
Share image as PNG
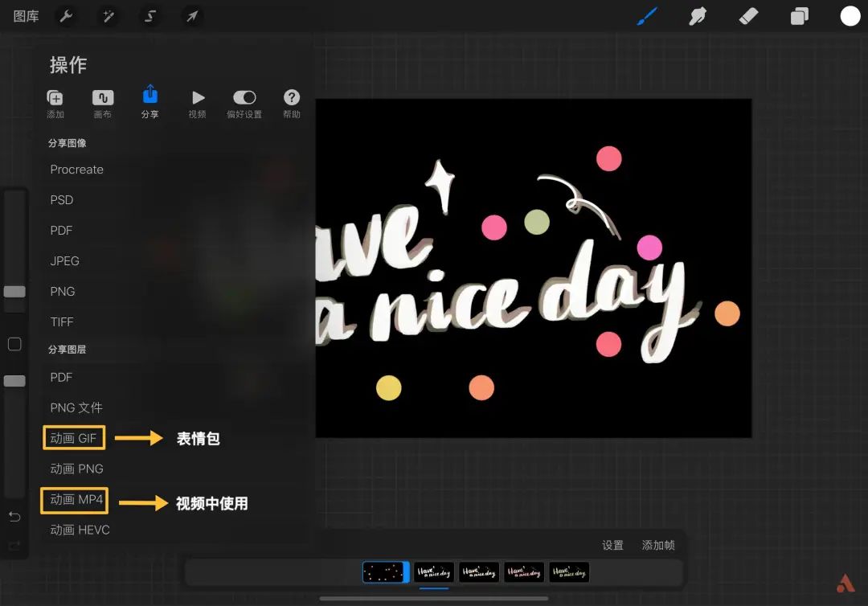pos(63,291)
